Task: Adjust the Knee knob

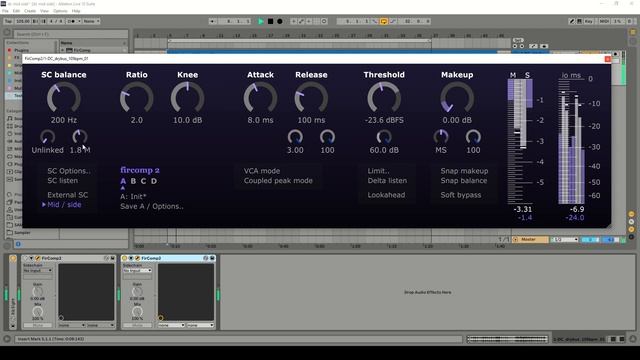Action: click(187, 98)
